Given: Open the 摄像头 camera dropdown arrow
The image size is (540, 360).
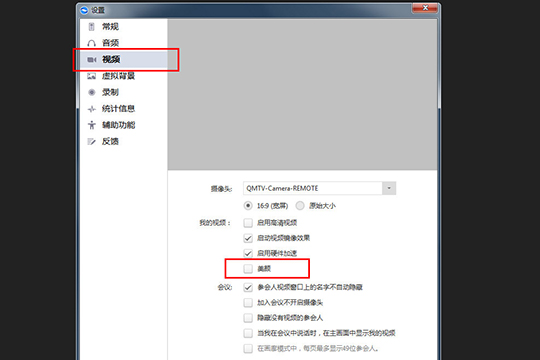Looking at the screenshot, I should click(389, 188).
